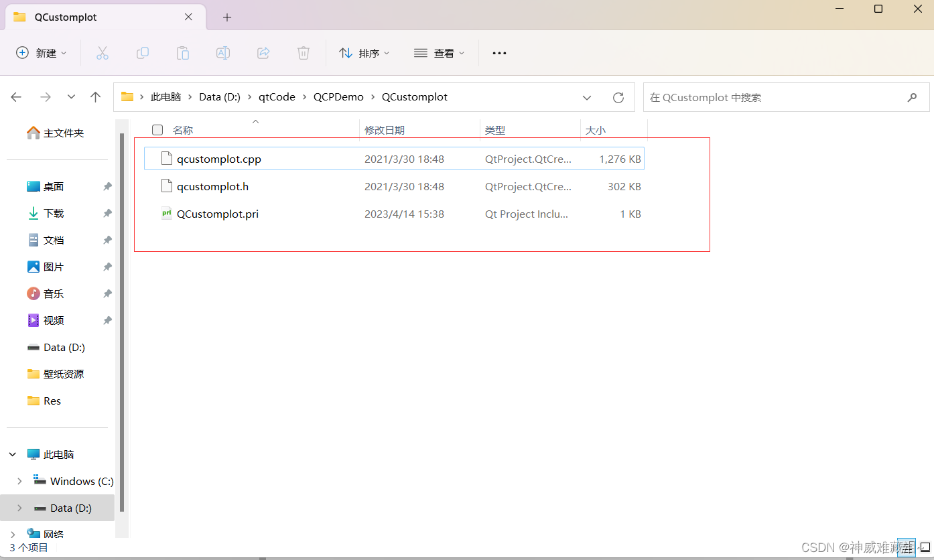This screenshot has height=560, width=934.
Task: Click the Rename icon in toolbar
Action: point(223,53)
